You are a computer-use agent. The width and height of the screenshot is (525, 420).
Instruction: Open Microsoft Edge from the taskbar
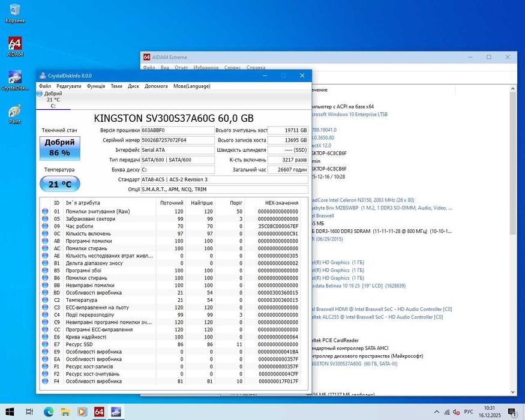[49, 412]
